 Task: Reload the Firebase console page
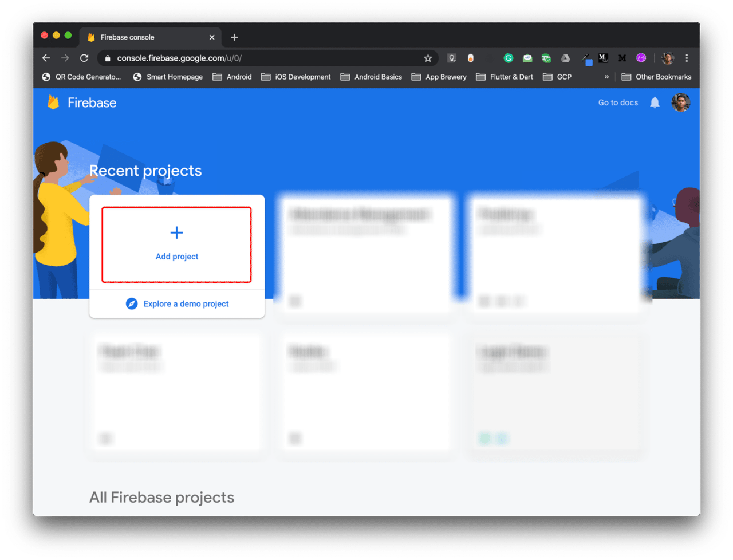(84, 58)
